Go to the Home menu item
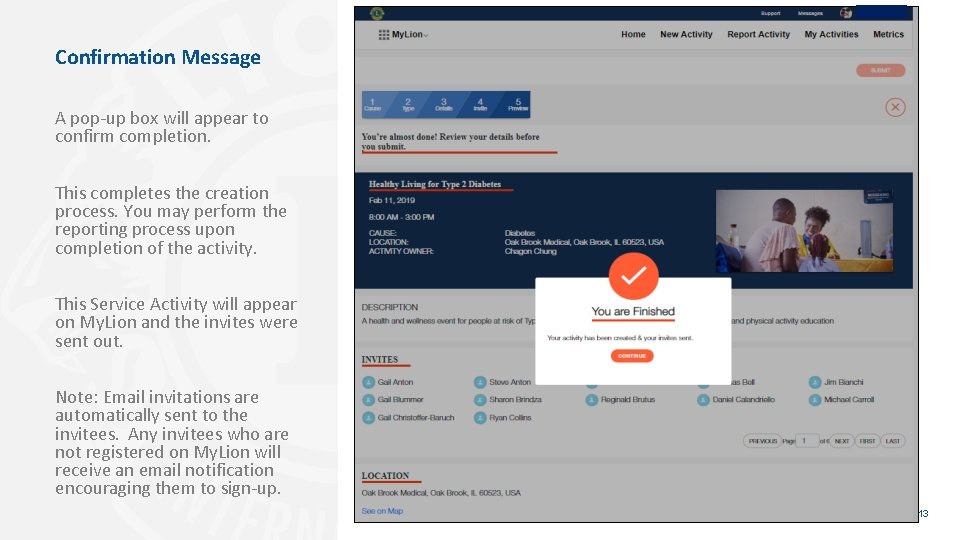Image resolution: width=960 pixels, height=540 pixels. [x=633, y=34]
